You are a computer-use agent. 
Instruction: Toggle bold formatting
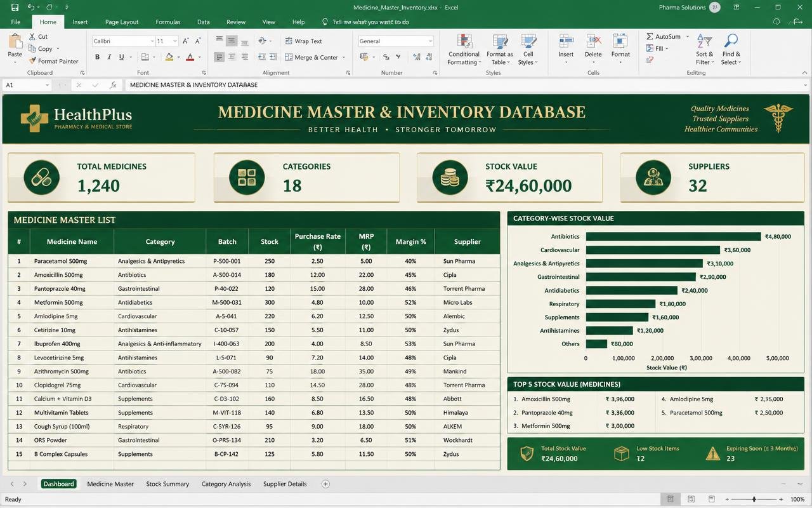98,57
